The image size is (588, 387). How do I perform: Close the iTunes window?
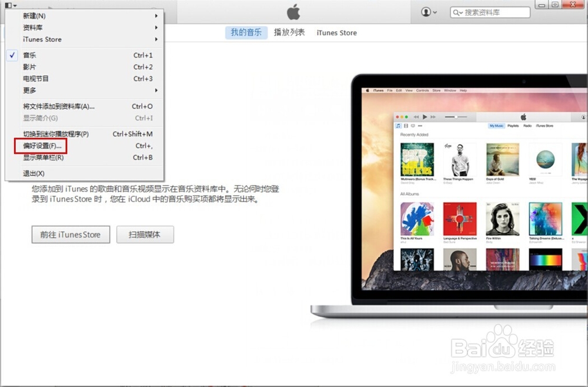point(573,5)
